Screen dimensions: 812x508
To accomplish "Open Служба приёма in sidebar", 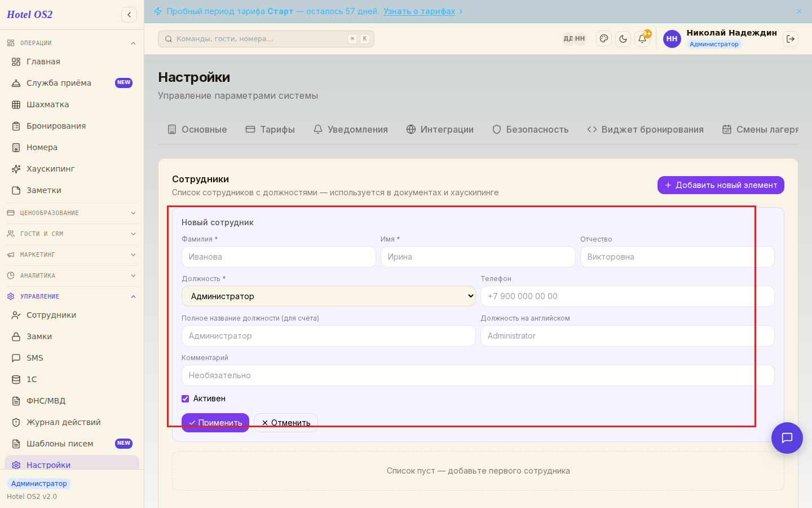I will tap(71, 83).
